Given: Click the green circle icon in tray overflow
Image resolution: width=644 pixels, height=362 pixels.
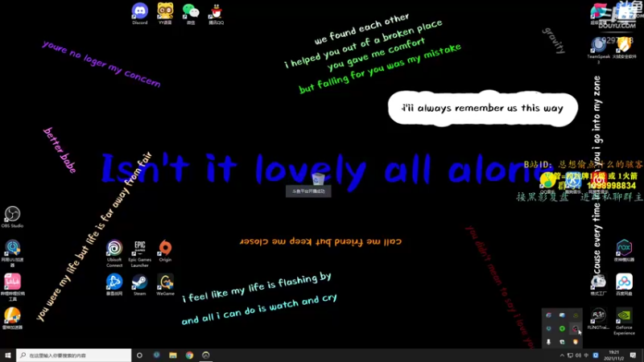Looking at the screenshot, I should pos(562,328).
